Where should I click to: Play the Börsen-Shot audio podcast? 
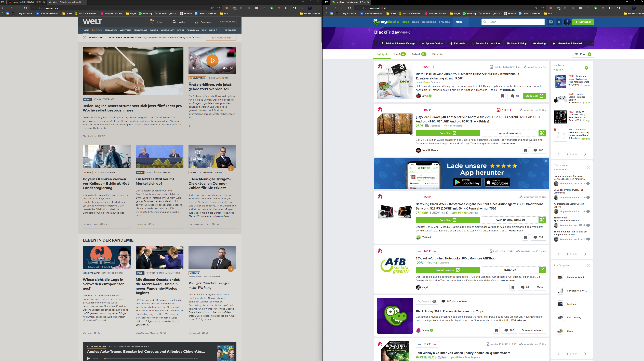click(x=88, y=358)
